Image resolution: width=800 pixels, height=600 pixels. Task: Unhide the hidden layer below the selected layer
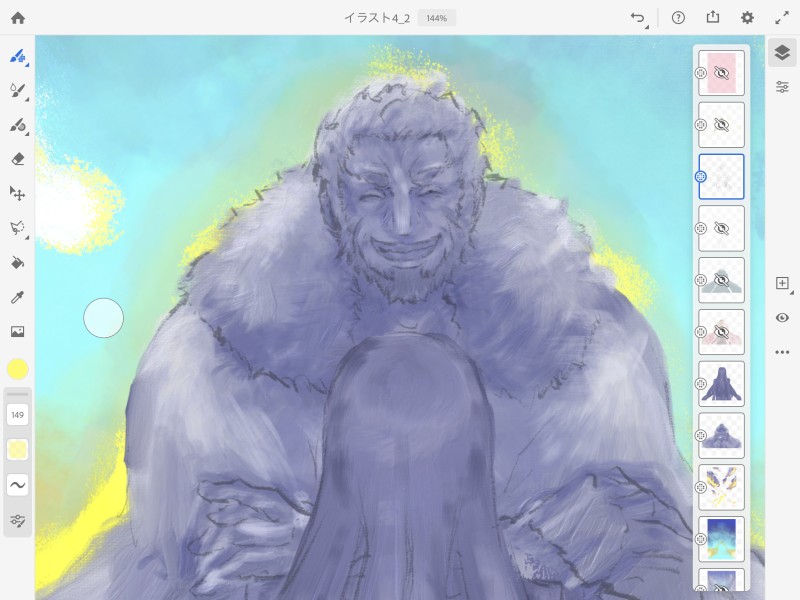(721, 229)
